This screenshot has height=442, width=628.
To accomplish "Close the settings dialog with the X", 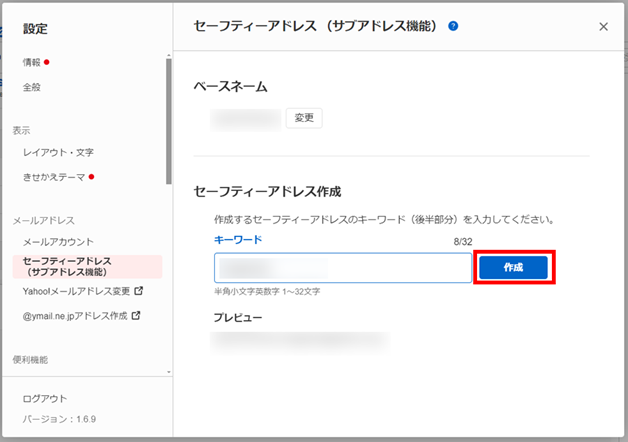I will click(x=603, y=27).
